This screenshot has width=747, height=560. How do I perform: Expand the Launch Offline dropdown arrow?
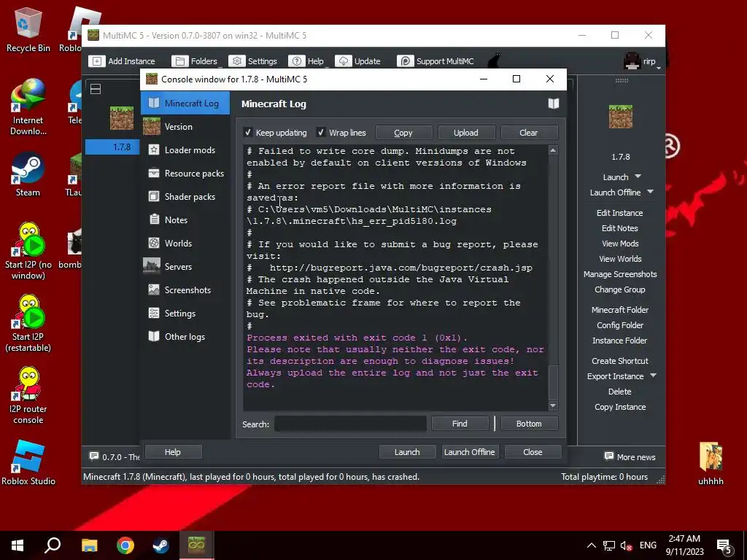click(x=650, y=192)
